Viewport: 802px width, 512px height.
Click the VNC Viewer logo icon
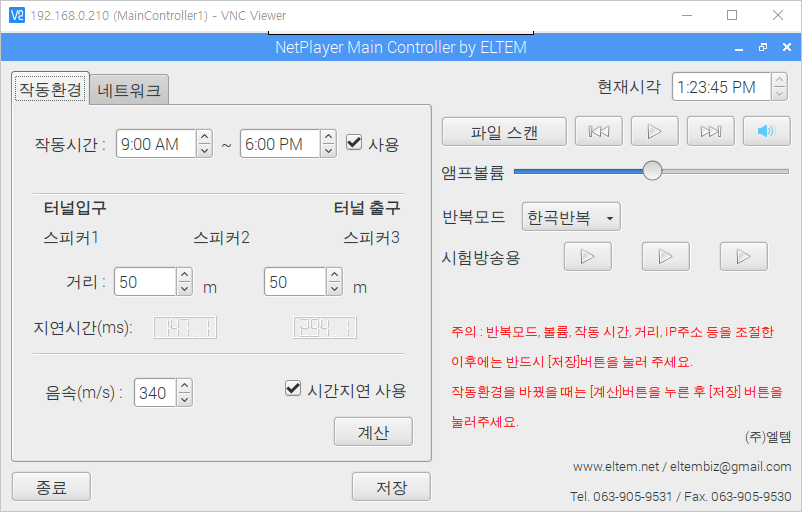[x=16, y=15]
